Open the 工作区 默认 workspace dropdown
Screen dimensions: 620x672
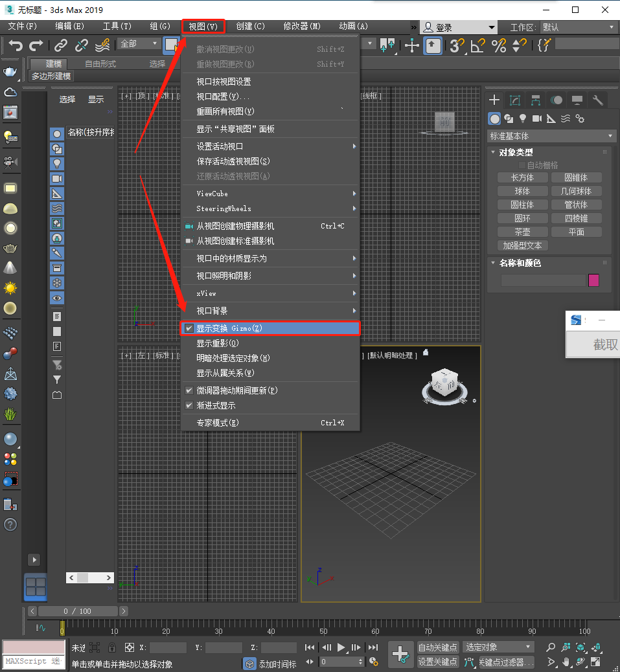[579, 27]
